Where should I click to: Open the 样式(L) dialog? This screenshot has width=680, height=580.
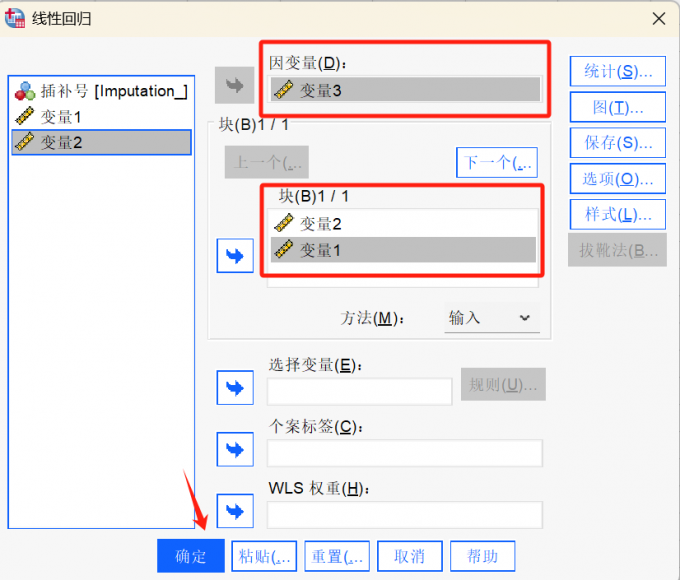(618, 214)
